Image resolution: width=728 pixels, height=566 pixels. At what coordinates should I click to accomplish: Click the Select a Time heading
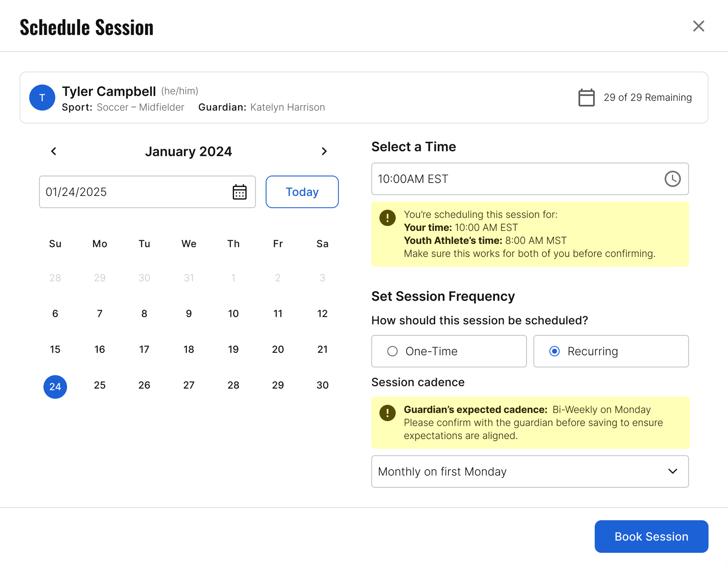[413, 147]
